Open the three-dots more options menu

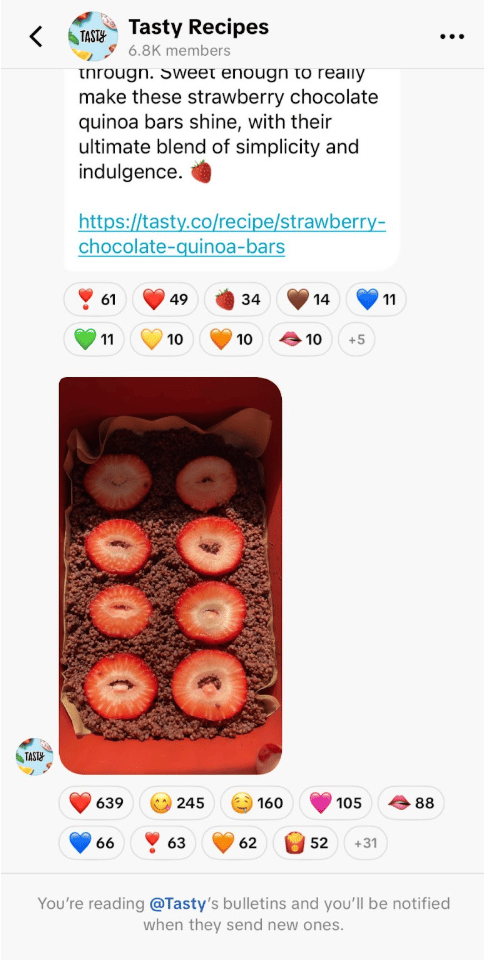point(452,37)
